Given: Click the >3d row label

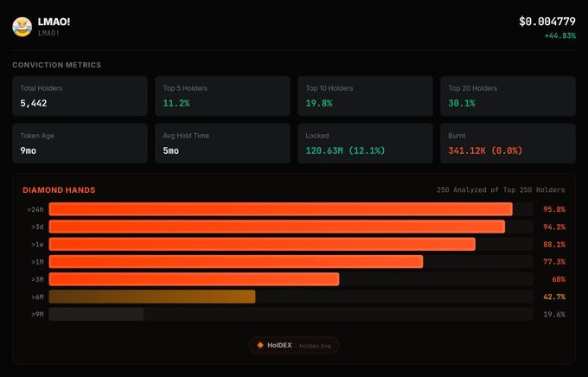Looking at the screenshot, I should pyautogui.click(x=37, y=227).
